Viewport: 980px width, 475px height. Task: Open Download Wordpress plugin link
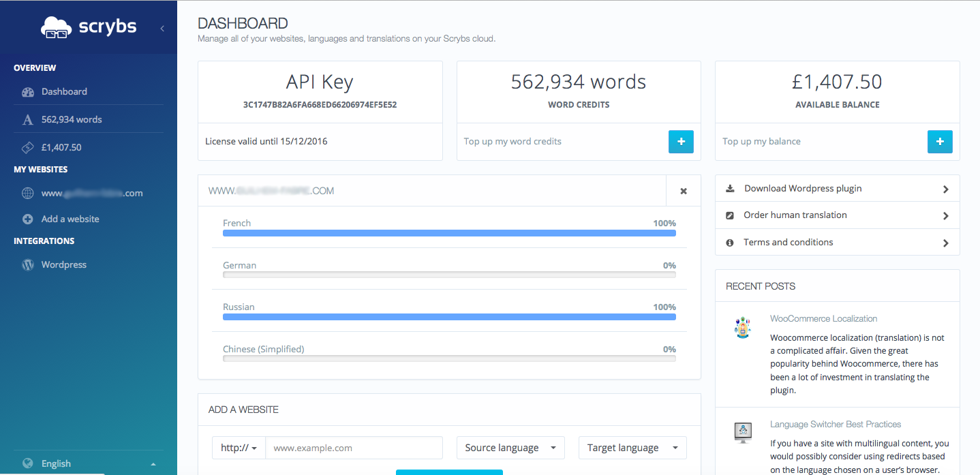[x=803, y=188]
